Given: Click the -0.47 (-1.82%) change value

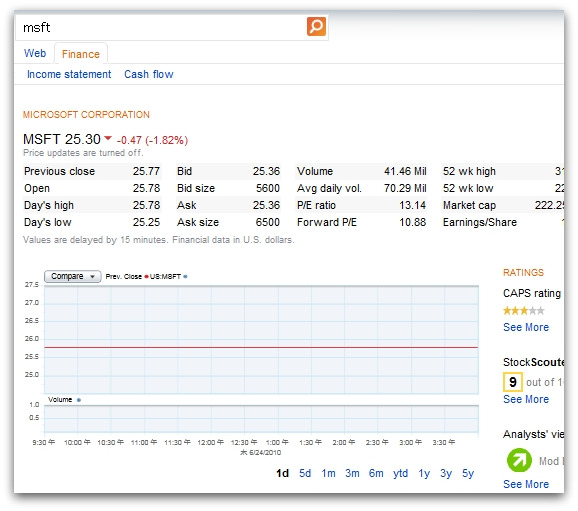Looking at the screenshot, I should pos(152,140).
